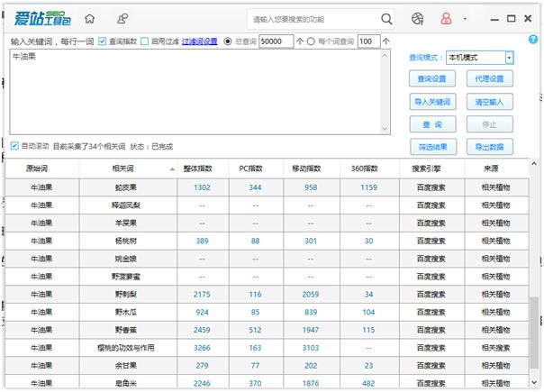Select the 杨桃树 related-word cell

(x=128, y=241)
